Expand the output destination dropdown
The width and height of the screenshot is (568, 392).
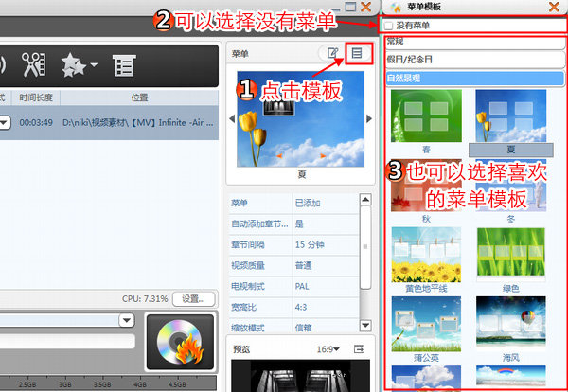coord(125,321)
